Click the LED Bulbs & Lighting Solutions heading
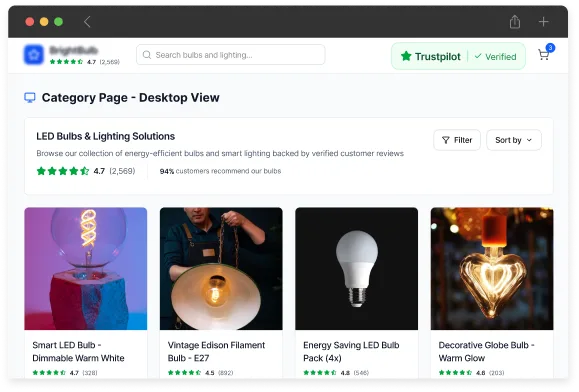 point(106,136)
